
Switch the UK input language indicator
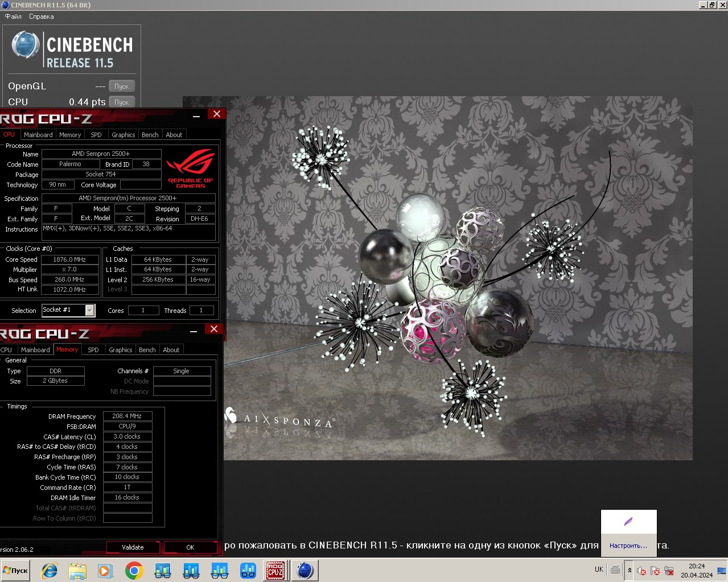(x=599, y=569)
